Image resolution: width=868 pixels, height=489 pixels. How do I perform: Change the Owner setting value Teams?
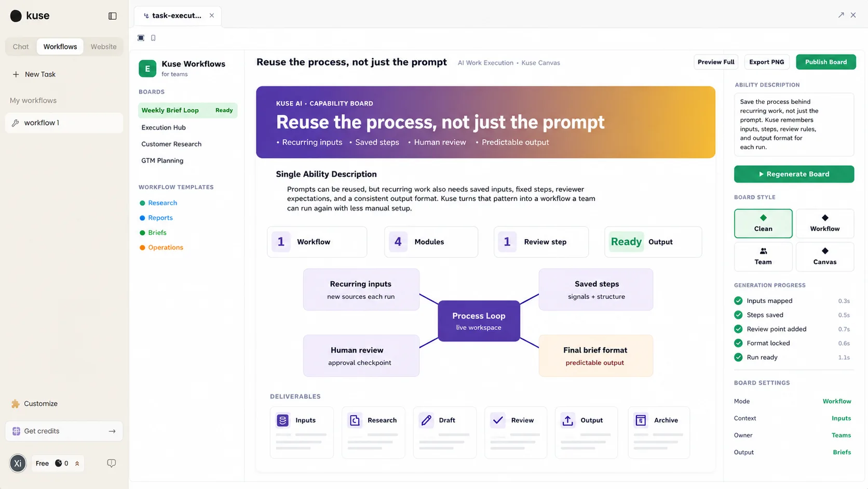coord(841,435)
